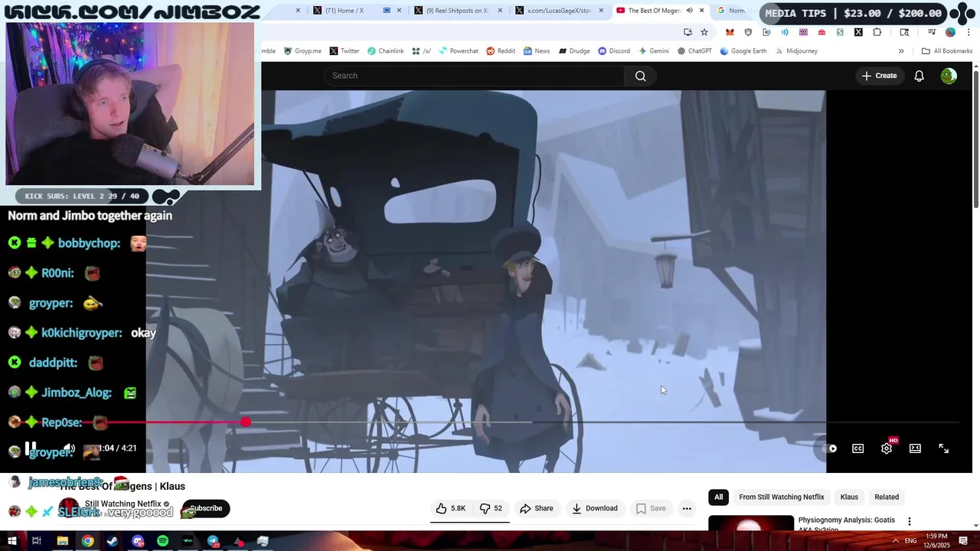The height and width of the screenshot is (551, 980).
Task: Open Steam from the taskbar
Action: [113, 541]
